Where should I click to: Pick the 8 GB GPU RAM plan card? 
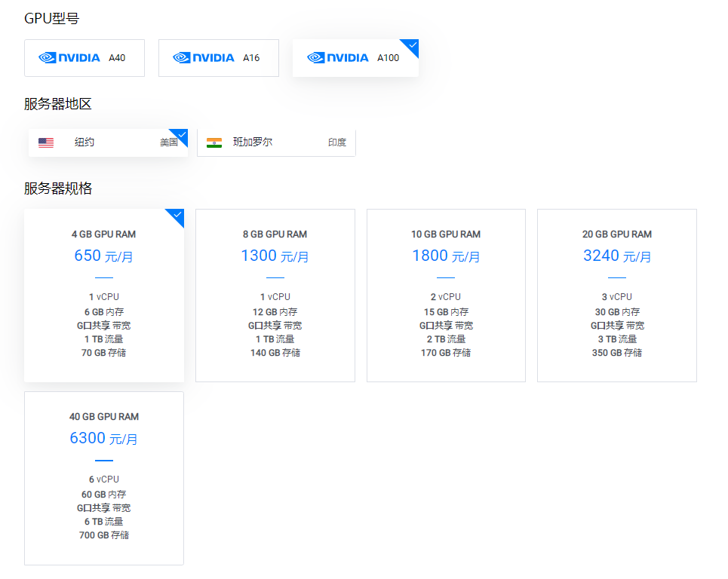click(x=275, y=296)
